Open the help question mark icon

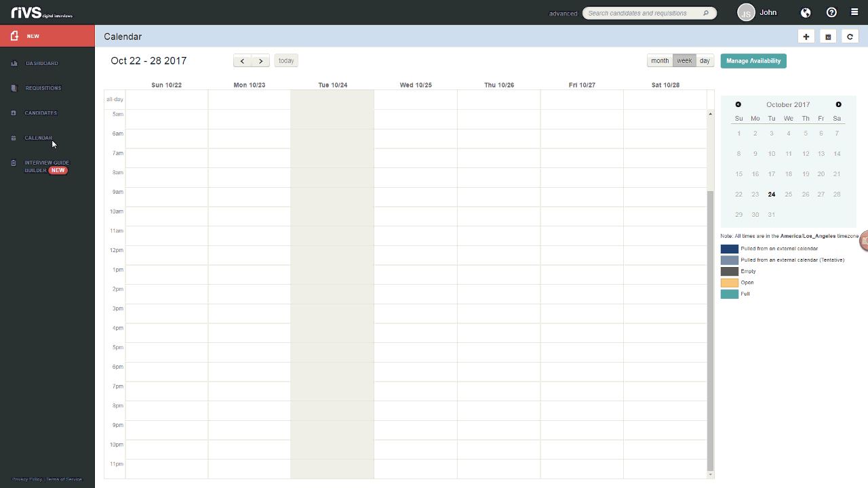(x=831, y=12)
